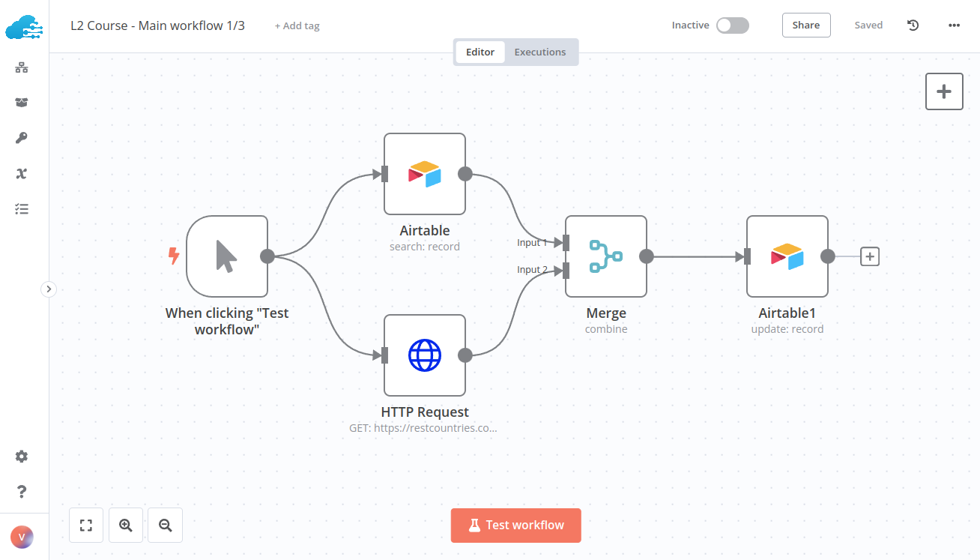Open the user account avatar menu
Screen dimensions: 980x560
point(22,537)
